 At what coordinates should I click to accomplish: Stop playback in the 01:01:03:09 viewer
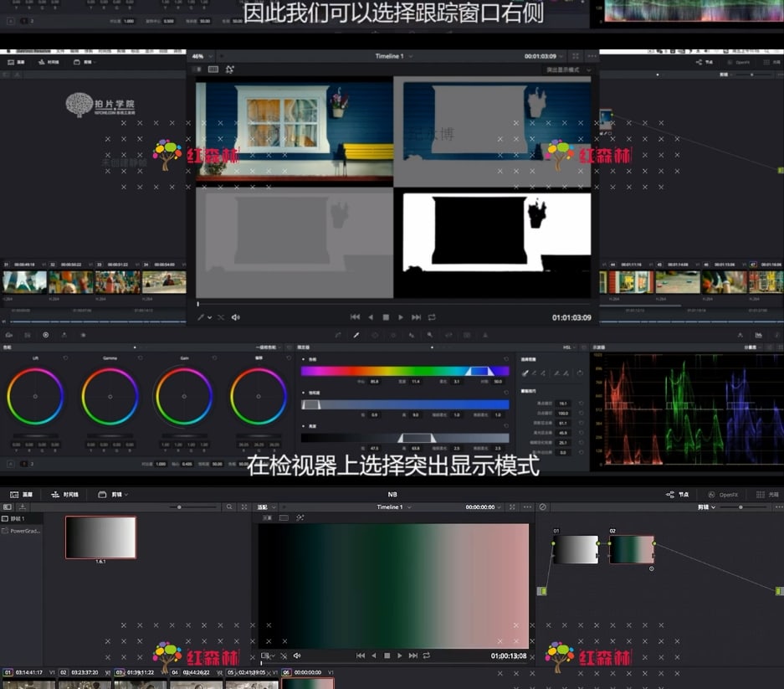click(386, 317)
